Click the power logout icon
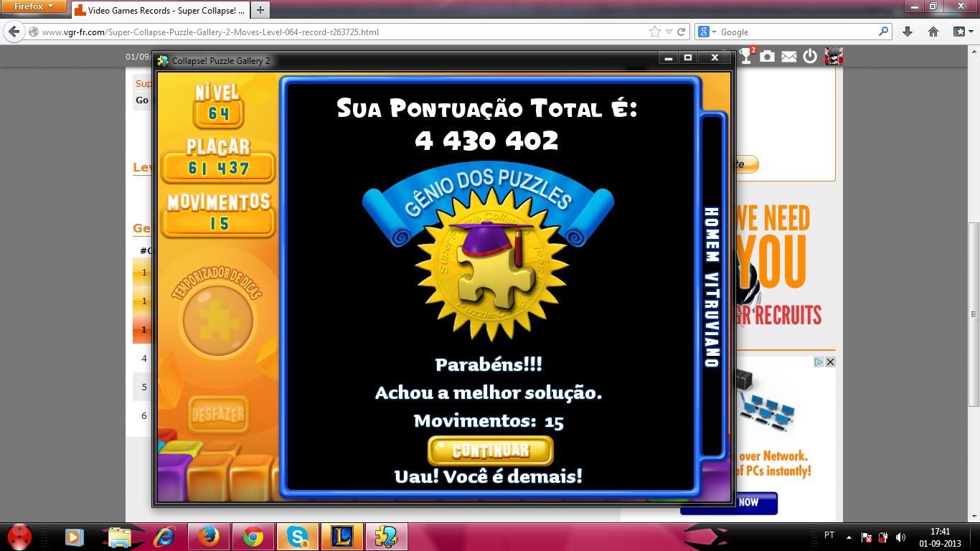This screenshot has height=551, width=980. tap(810, 56)
